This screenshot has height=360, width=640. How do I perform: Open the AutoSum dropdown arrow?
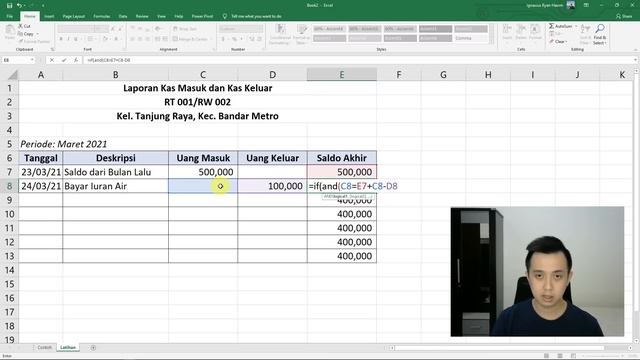point(576,26)
